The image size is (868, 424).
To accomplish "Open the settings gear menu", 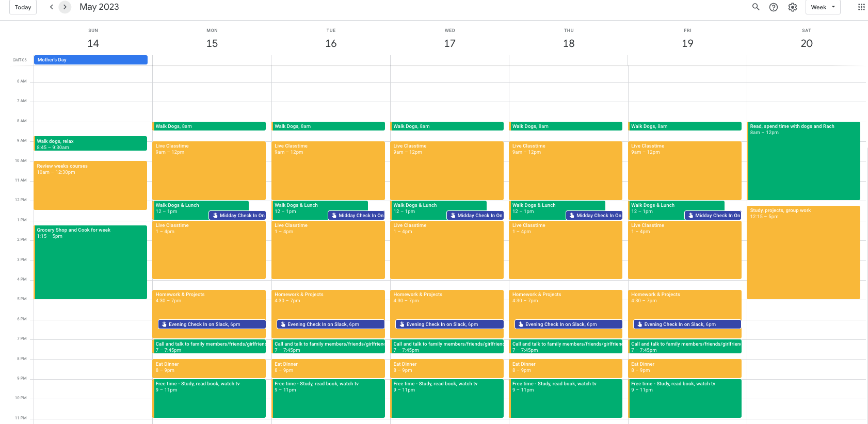I will 793,7.
